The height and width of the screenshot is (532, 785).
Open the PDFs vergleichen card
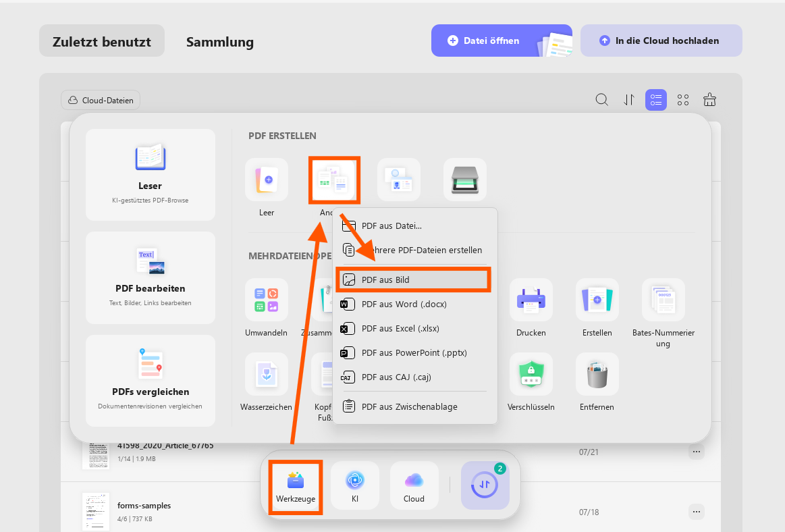[x=151, y=381]
